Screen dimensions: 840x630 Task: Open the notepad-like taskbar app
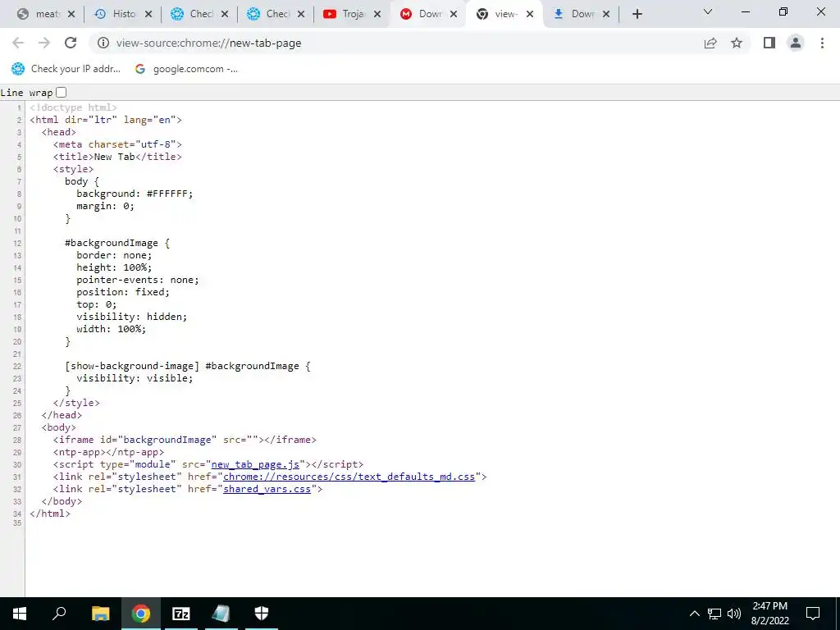coord(221,614)
